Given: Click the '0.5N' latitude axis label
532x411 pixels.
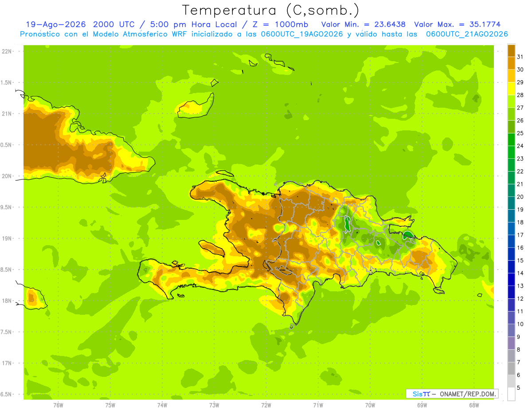Looking at the screenshot, I should tap(7, 145).
